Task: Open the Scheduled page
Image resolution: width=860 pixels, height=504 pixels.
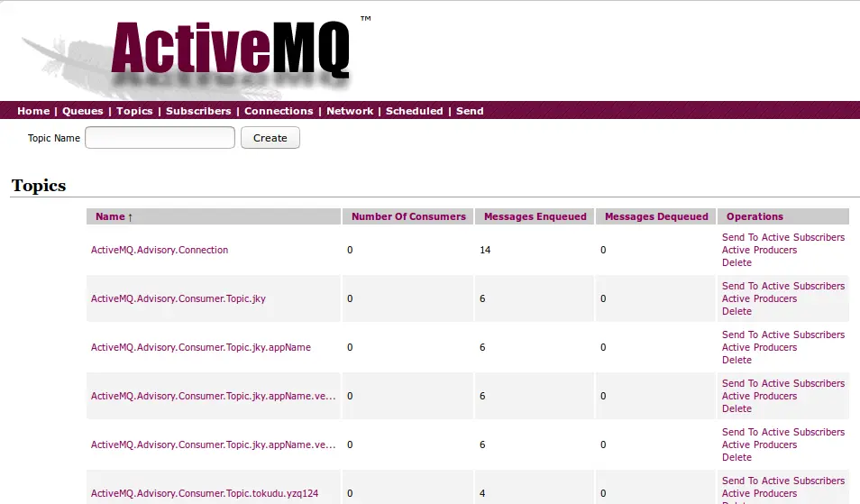Action: [x=414, y=111]
